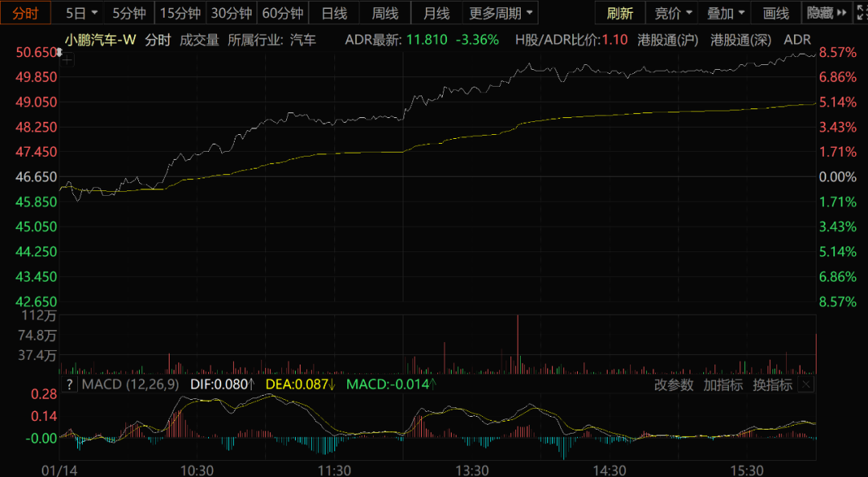
Task: Click the 13:30 time axis marker
Action: pos(473,471)
